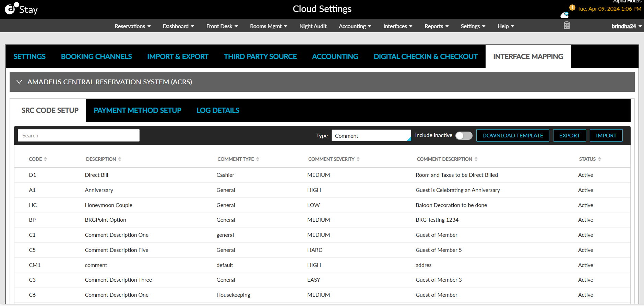Click the Search input field
This screenshot has height=306, width=644.
click(x=79, y=135)
